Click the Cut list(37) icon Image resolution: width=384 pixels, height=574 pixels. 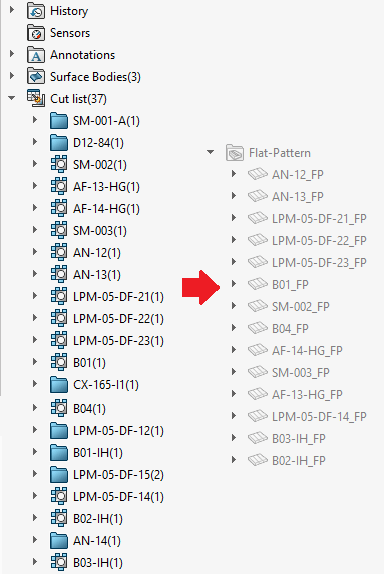tap(36, 98)
